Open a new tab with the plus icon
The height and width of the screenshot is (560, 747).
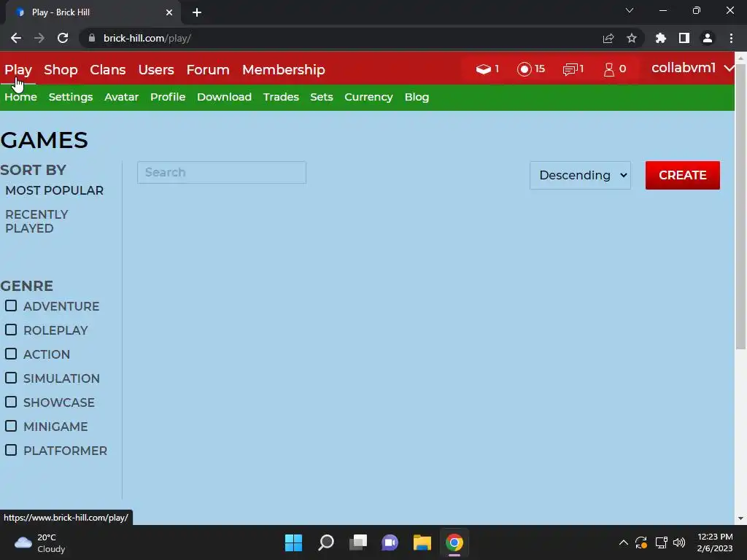coord(197,12)
